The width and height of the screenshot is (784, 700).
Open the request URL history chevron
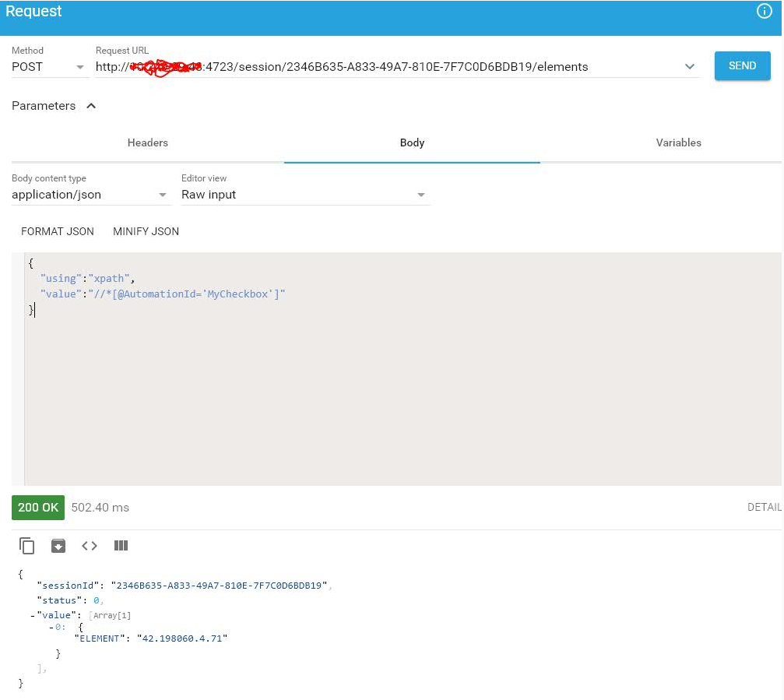690,66
